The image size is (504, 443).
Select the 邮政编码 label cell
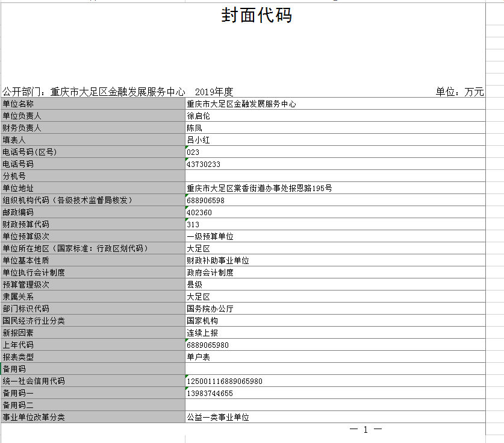[93, 212]
